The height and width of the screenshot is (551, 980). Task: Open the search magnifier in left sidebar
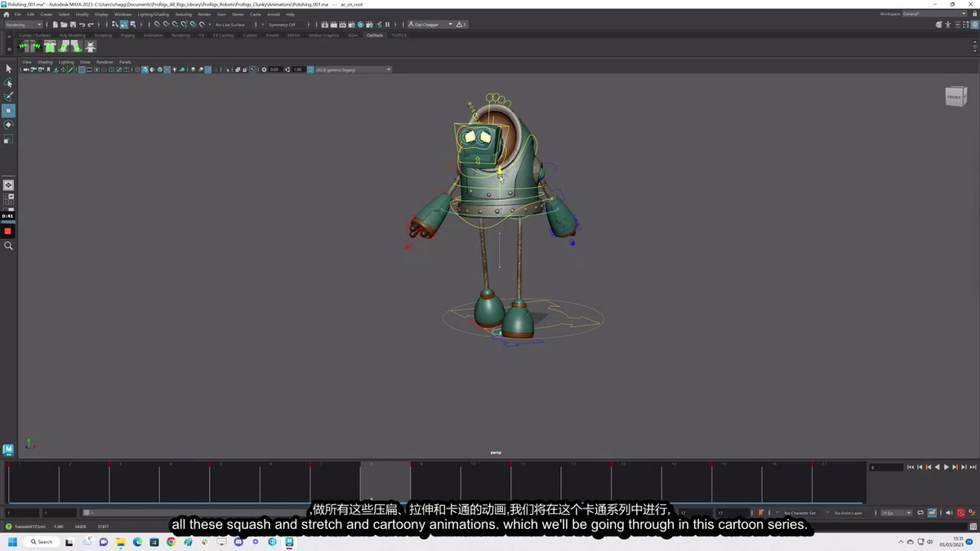pos(8,246)
